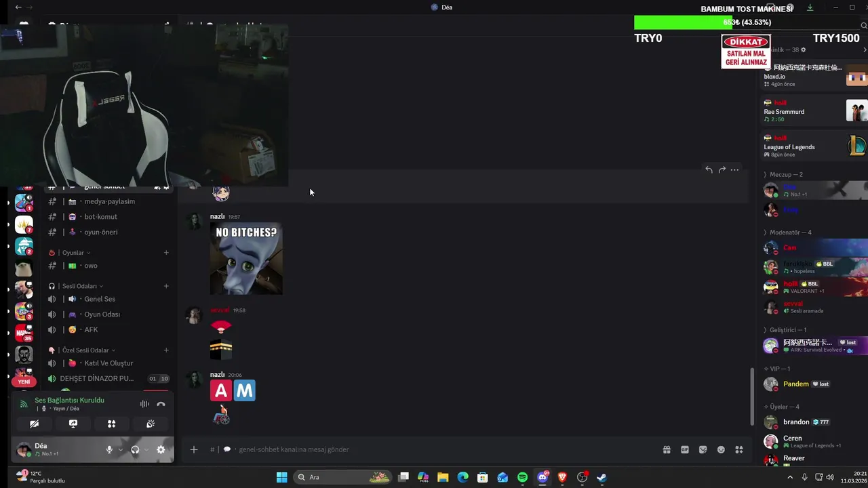Screen dimensions: 868x488
Task: Expand the Geliştirici role group
Action: click(787, 330)
